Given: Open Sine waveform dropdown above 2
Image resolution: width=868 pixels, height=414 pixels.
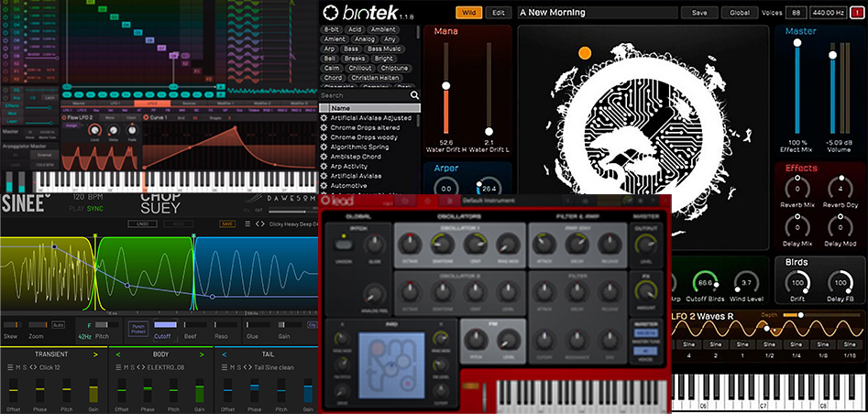Looking at the screenshot, I should tap(716, 344).
